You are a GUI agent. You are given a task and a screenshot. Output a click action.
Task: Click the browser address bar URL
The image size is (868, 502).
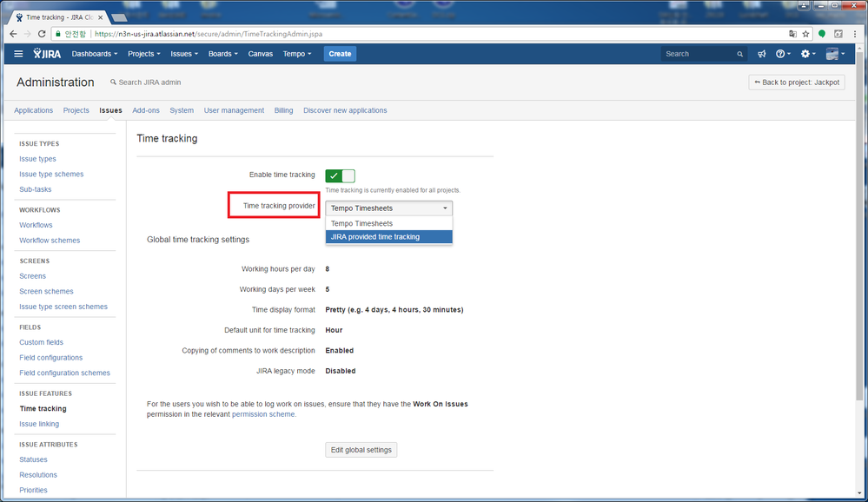click(x=209, y=34)
